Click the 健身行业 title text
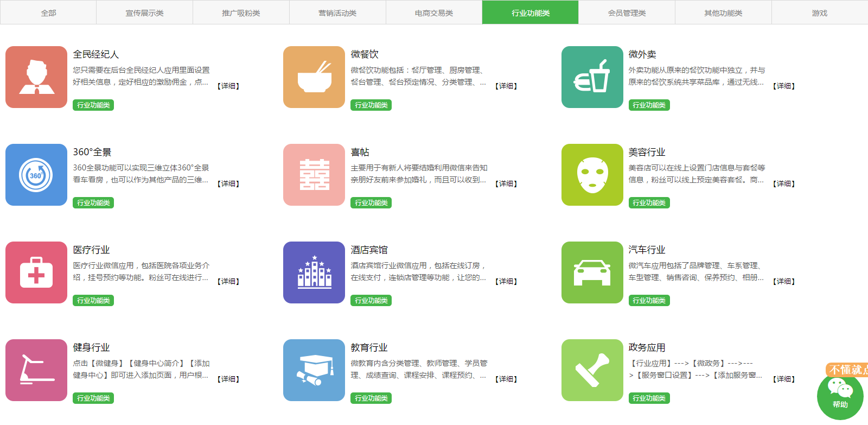Image resolution: width=868 pixels, height=425 pixels. (92, 347)
